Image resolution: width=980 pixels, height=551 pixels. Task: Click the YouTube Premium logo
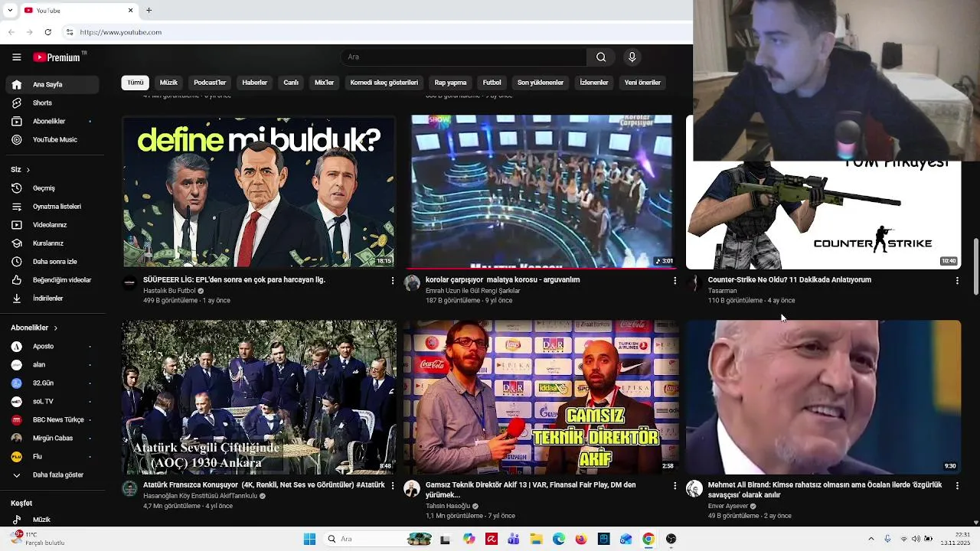(58, 57)
